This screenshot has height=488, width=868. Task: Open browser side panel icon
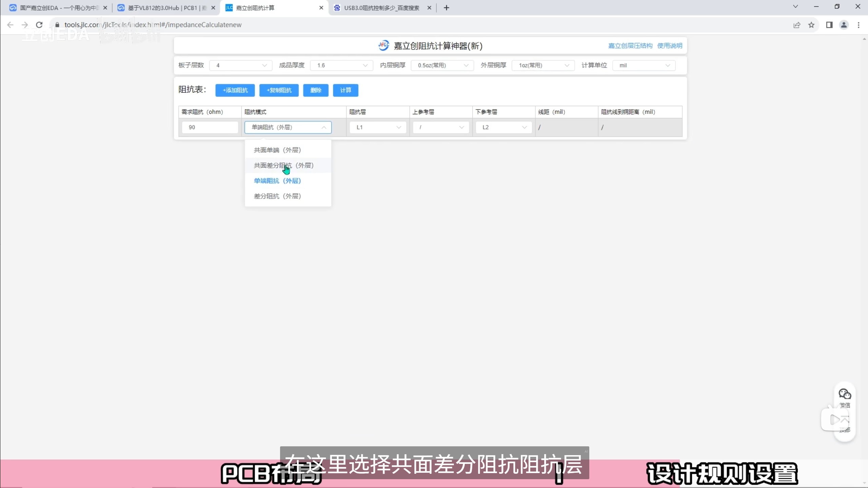pos(829,25)
